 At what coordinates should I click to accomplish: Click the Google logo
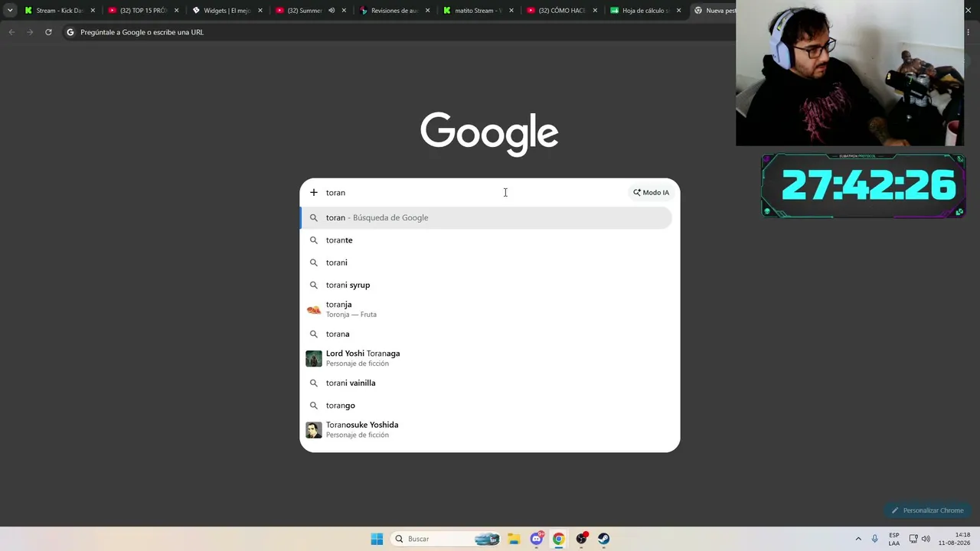489,134
